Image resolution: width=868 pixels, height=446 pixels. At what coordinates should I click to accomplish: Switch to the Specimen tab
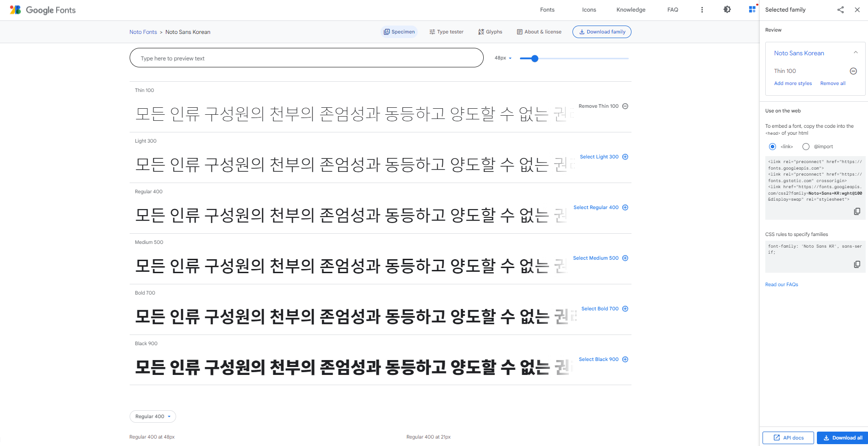399,32
